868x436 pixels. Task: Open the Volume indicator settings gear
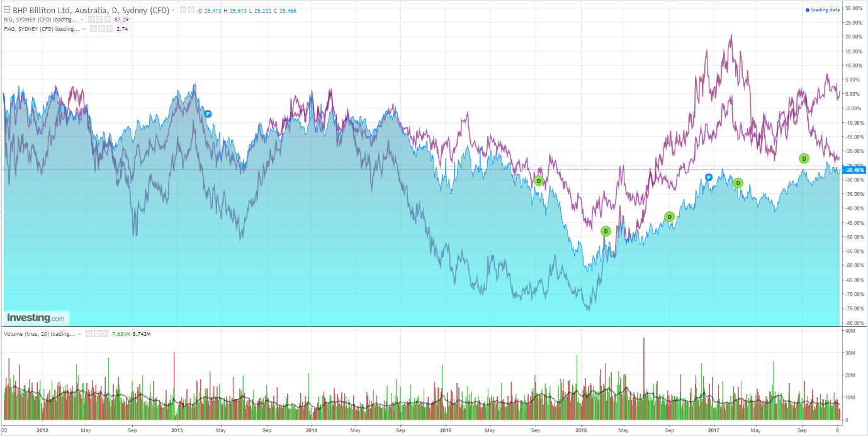click(97, 334)
